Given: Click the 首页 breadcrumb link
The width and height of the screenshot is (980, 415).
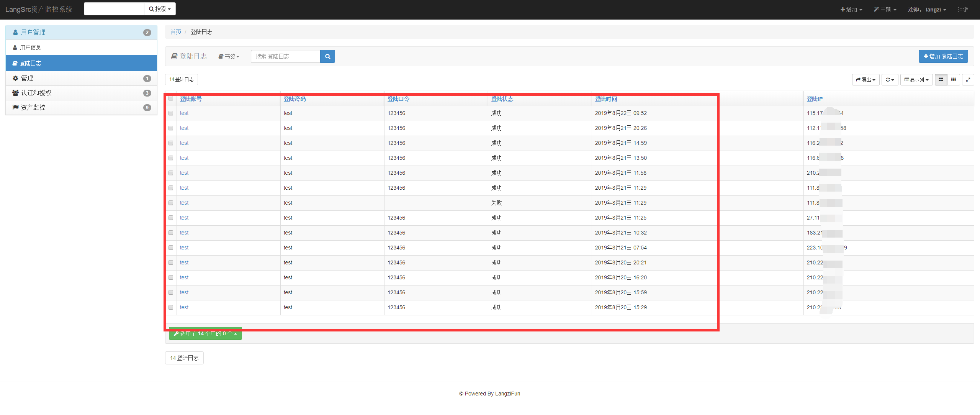Looking at the screenshot, I should pos(176,32).
